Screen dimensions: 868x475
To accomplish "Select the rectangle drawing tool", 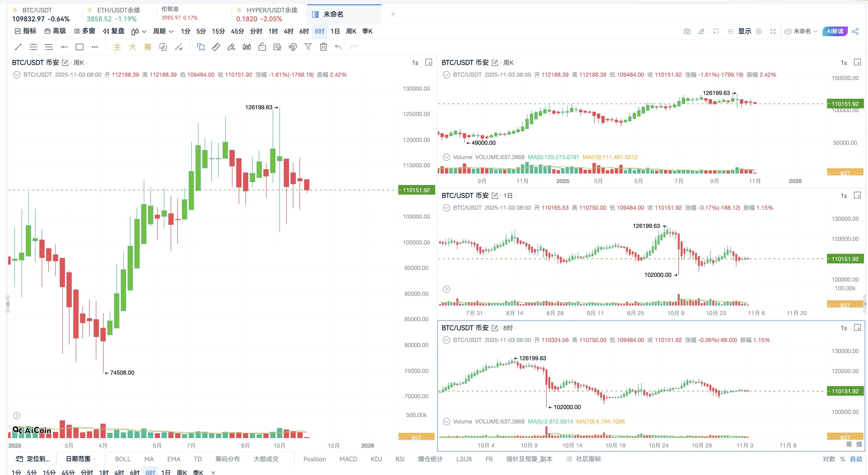I will coord(80,47).
